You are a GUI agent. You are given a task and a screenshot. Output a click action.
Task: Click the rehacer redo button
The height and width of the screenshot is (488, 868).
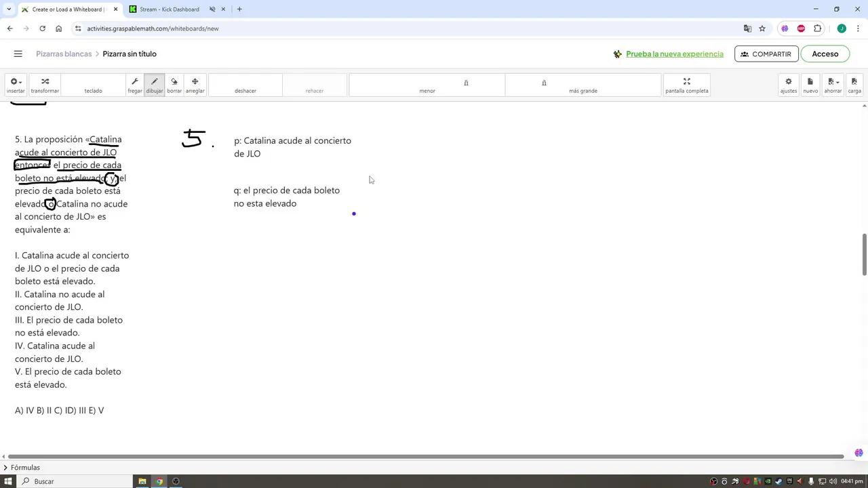315,85
